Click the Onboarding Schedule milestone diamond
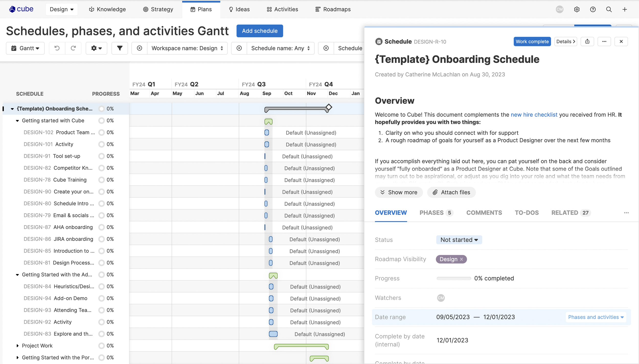639x364 pixels. coord(329,107)
